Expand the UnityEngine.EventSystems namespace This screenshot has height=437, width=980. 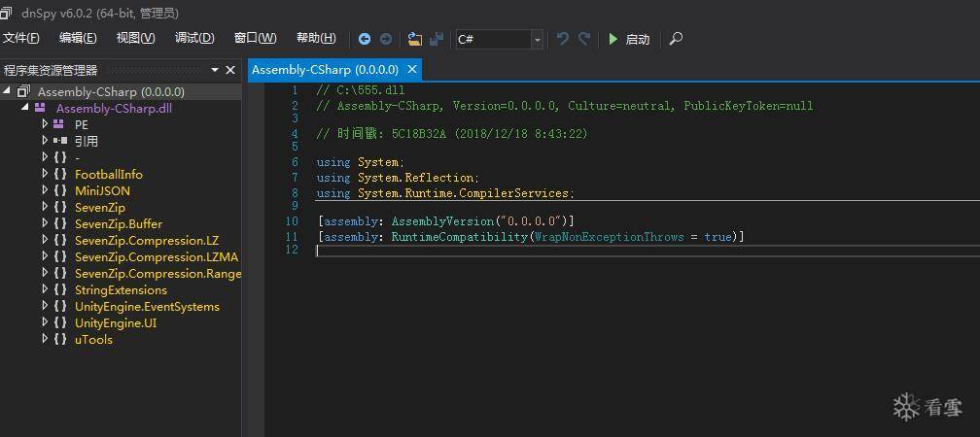[45, 306]
